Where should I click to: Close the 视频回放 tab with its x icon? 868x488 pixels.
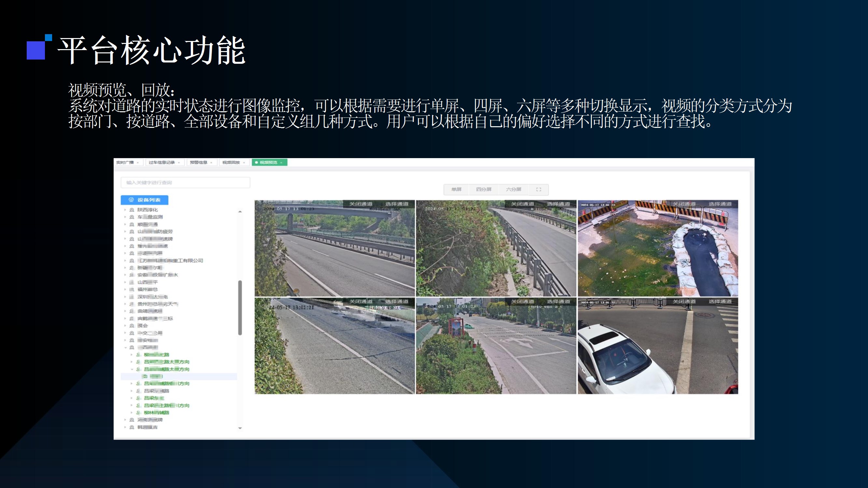pos(244,163)
